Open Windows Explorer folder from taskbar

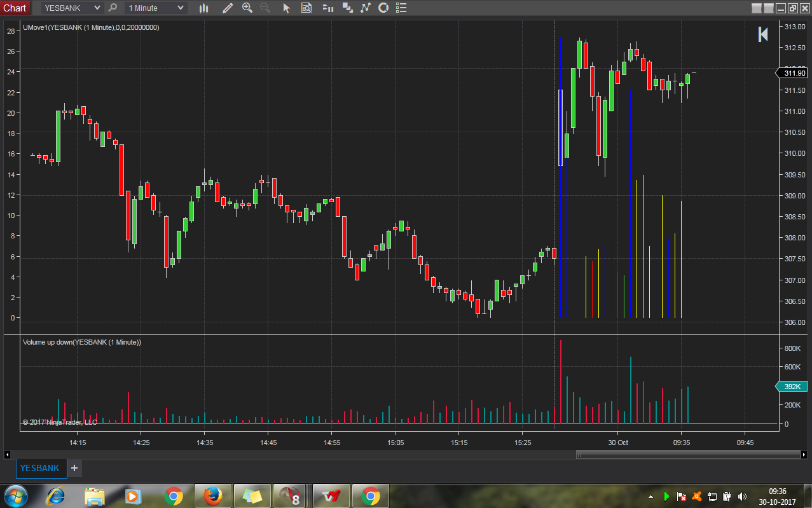[95, 496]
